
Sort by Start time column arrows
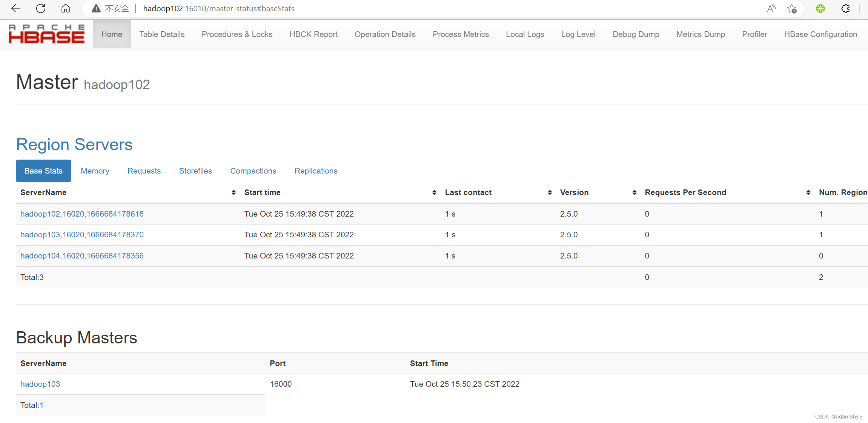point(434,192)
